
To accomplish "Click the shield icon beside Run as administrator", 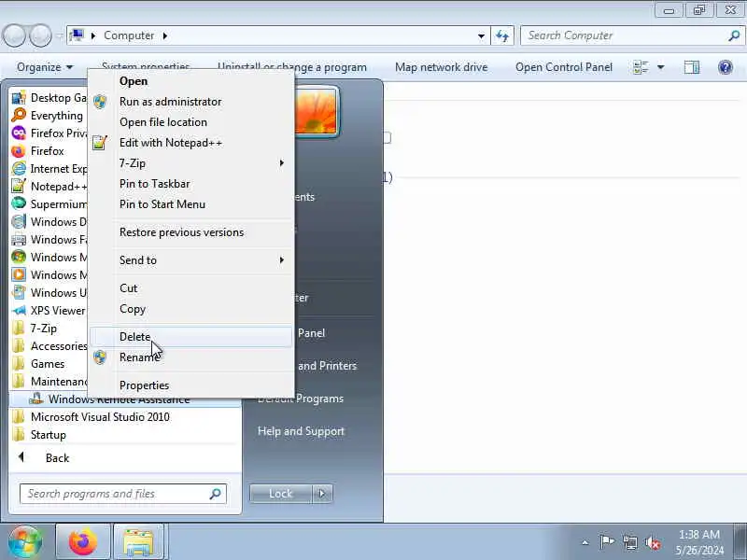I will (x=100, y=102).
